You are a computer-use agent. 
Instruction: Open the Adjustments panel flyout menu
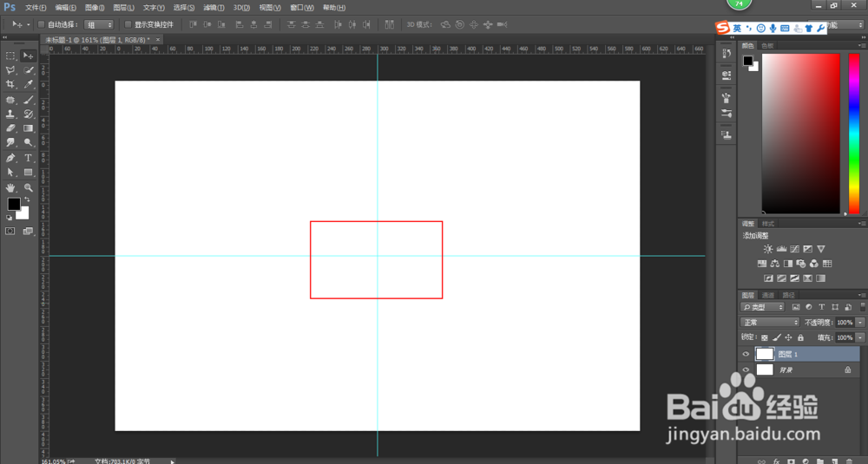coord(861,224)
